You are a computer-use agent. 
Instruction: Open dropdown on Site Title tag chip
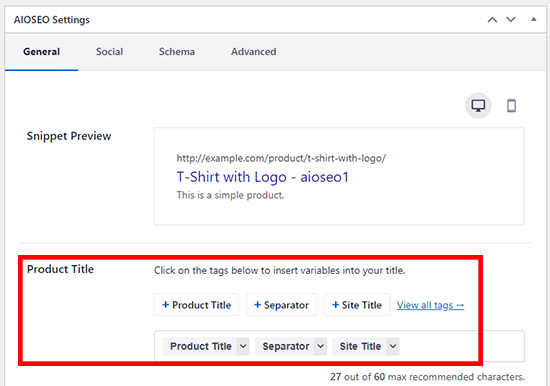(x=393, y=346)
